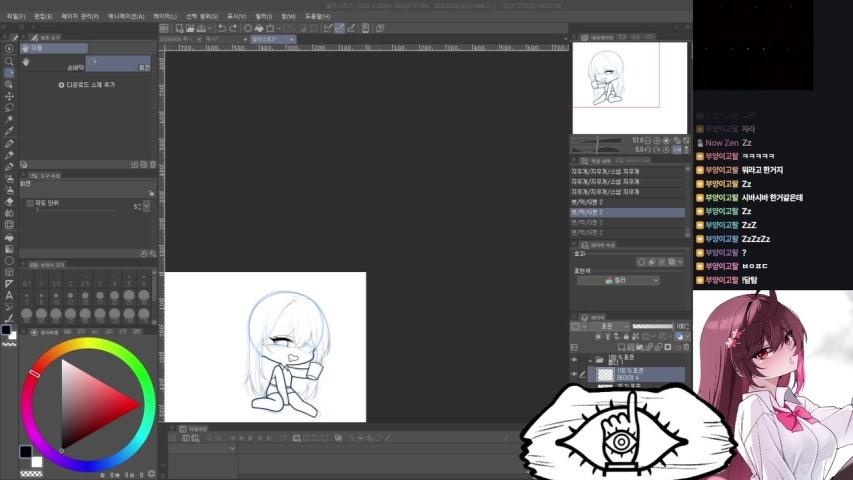Screen dimensions: 853x480
Task: Select the Text tool
Action: (9, 295)
